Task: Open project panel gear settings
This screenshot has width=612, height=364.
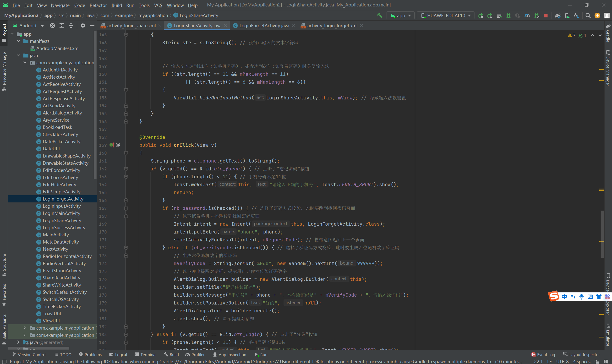Action: [x=83, y=26]
